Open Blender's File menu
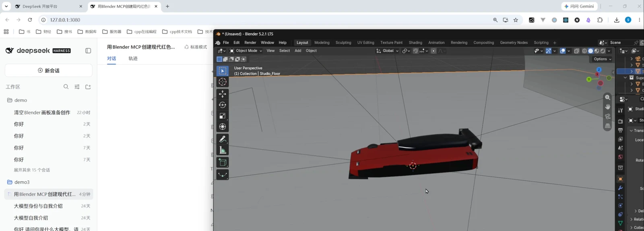Screen dimensions: 644x231 tap(226, 43)
